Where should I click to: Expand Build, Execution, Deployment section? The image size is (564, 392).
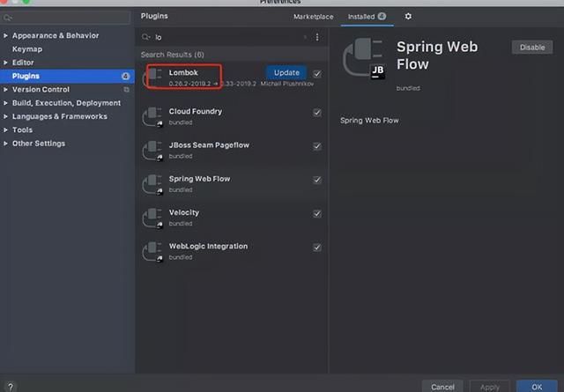[x=6, y=103]
